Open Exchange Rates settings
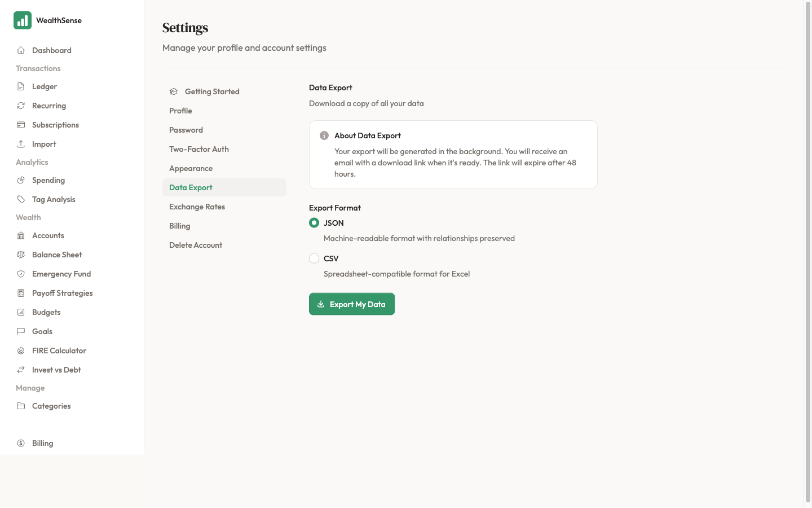The width and height of the screenshot is (812, 508). click(x=224, y=207)
